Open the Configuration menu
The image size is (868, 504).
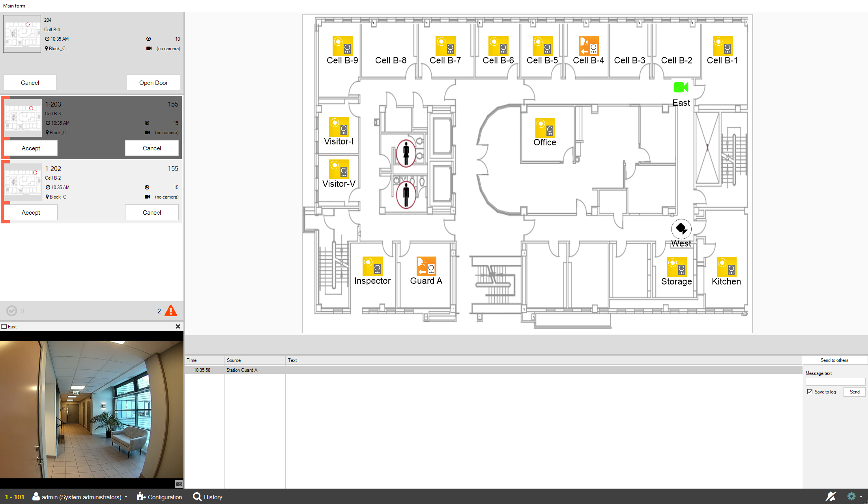[159, 497]
